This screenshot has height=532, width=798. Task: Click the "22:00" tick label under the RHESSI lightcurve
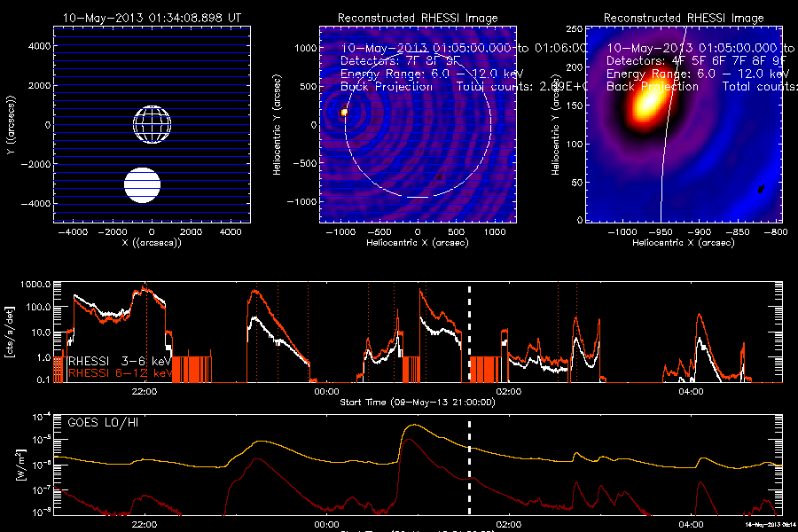pyautogui.click(x=144, y=392)
